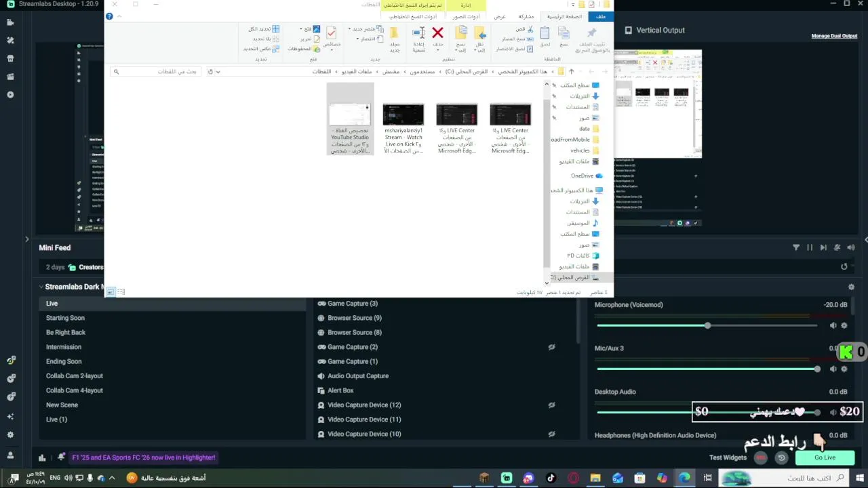Switch Explorer to large icons view toggle
This screenshot has height=488, width=868.
tap(111, 291)
